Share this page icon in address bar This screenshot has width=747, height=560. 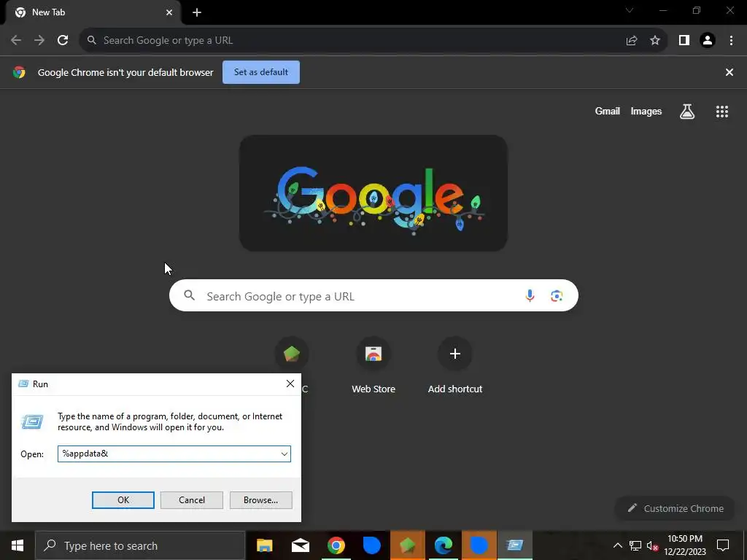[632, 41]
